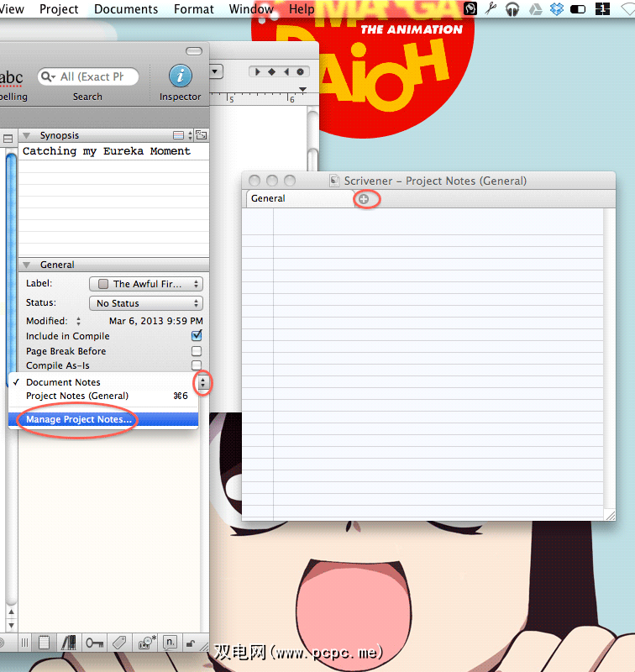The width and height of the screenshot is (635, 672).
Task: Add a new project notes tab
Action: (364, 199)
